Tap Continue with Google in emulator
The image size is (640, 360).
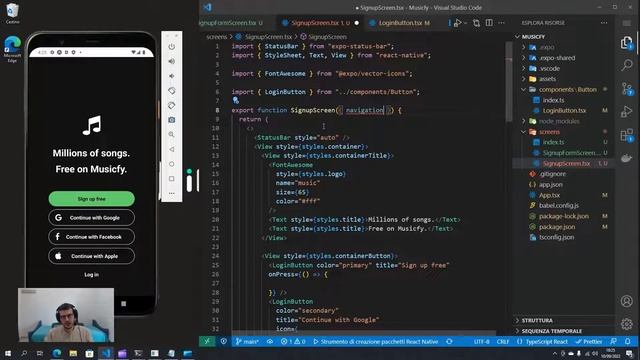point(91,218)
